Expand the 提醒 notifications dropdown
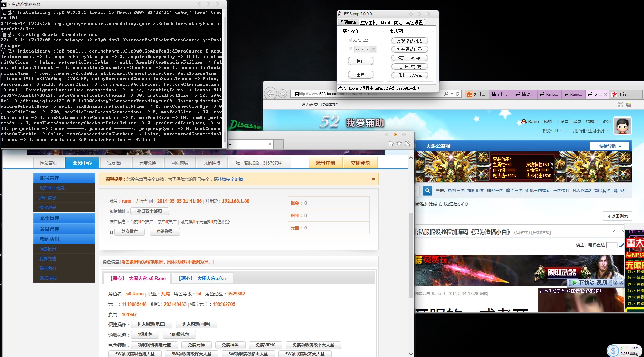Image resolution: width=644 pixels, height=357 pixels. coord(592,121)
